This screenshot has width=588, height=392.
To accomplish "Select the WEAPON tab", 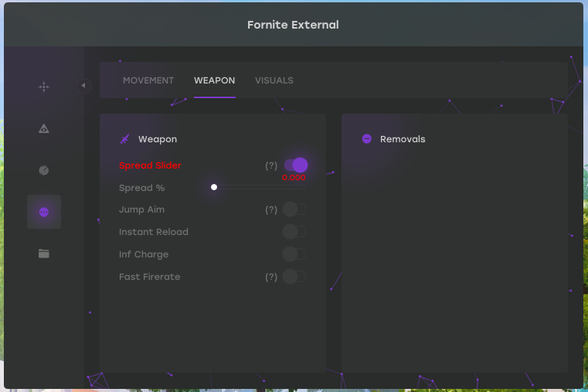I will click(215, 80).
